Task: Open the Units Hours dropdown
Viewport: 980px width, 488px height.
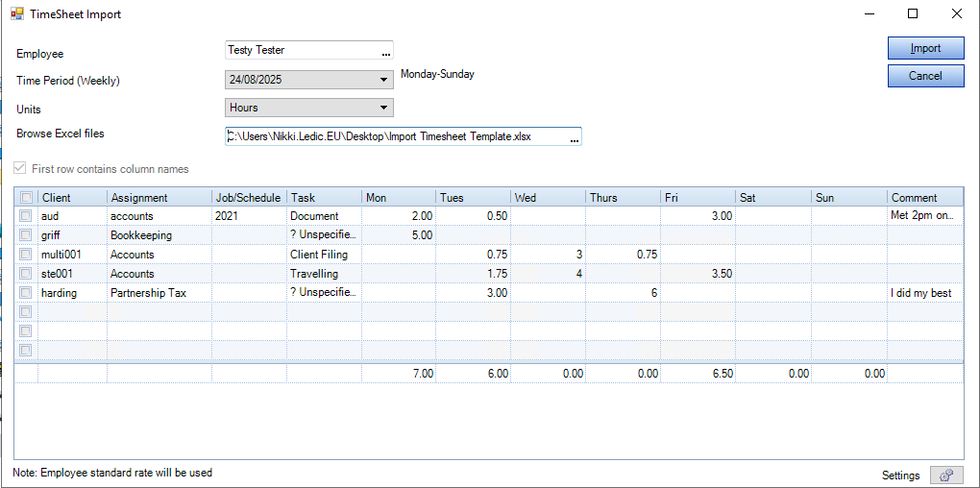Action: (383, 108)
